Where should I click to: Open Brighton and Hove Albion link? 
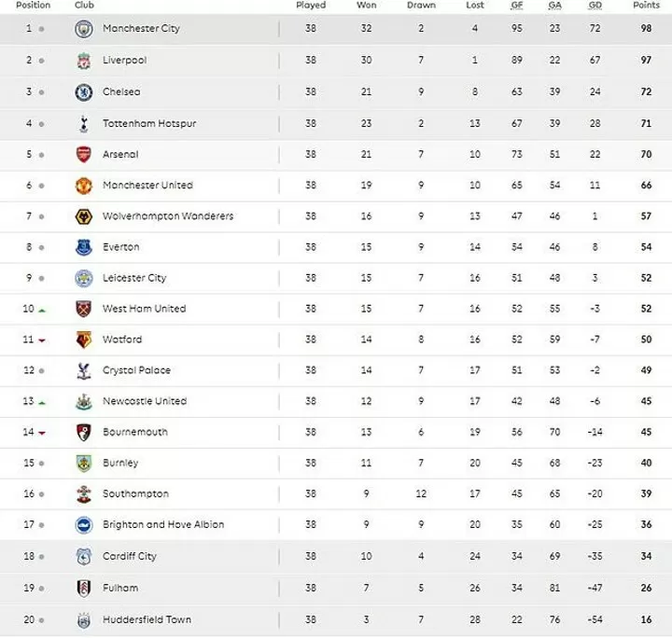tap(163, 524)
